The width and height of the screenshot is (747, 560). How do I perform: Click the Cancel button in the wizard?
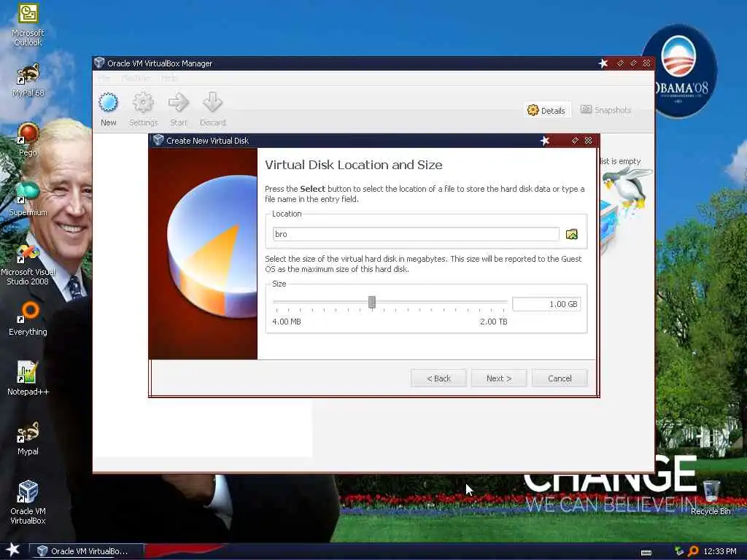click(560, 378)
